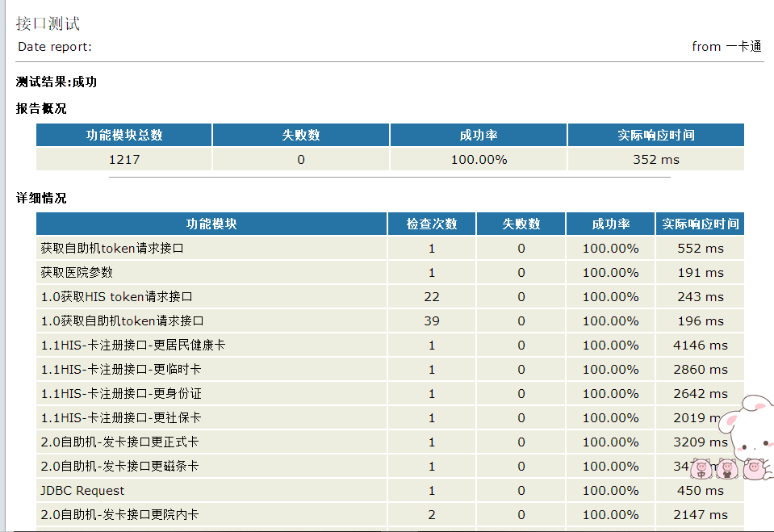This screenshot has height=532, width=774.
Task: Select the 2860 ms response time
Action: tap(700, 369)
